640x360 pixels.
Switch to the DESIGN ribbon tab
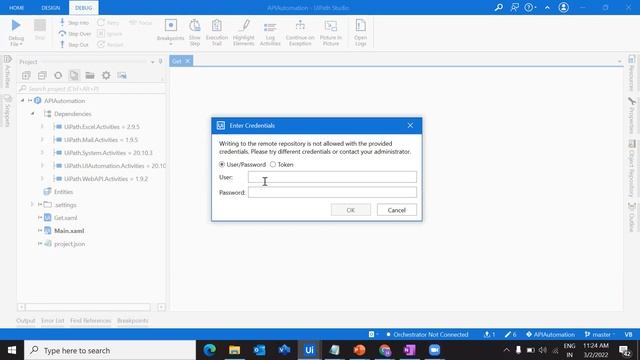coord(51,8)
